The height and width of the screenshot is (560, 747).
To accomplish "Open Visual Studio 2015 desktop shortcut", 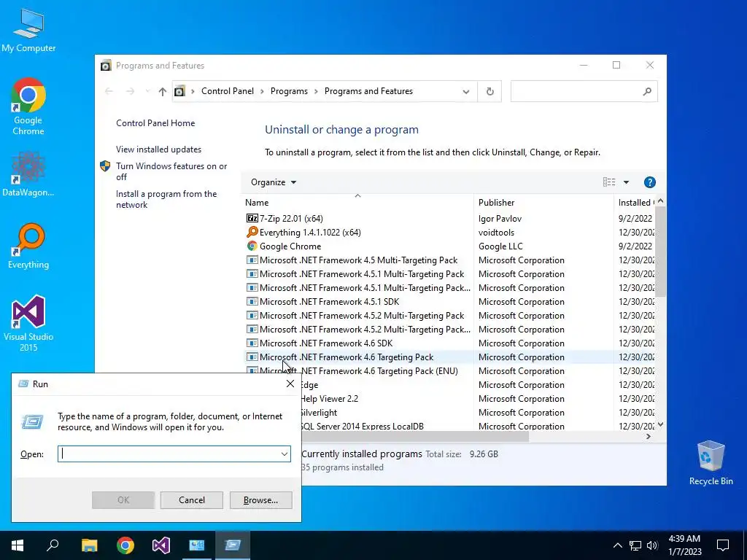I will click(28, 323).
